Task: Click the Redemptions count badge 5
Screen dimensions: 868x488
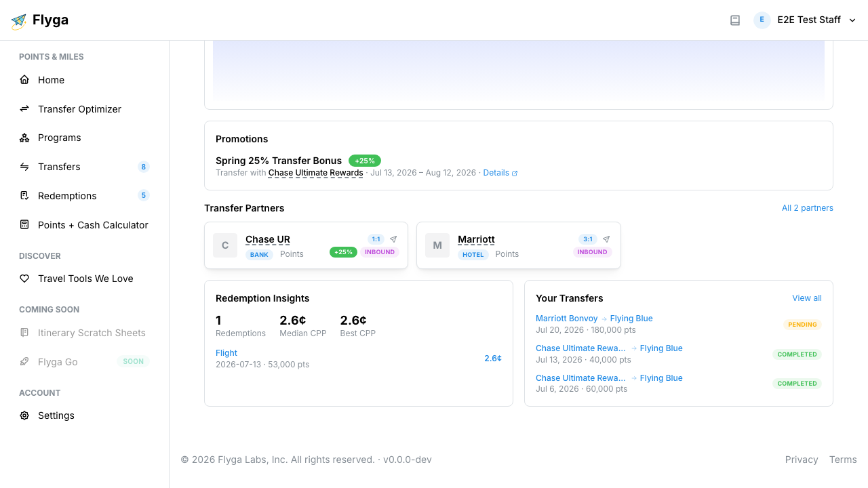Action: point(143,196)
